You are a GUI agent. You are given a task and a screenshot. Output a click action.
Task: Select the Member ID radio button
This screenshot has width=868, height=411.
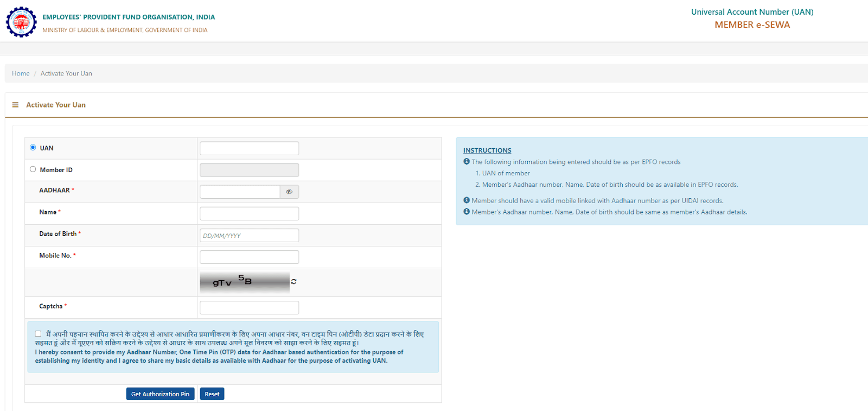[33, 169]
